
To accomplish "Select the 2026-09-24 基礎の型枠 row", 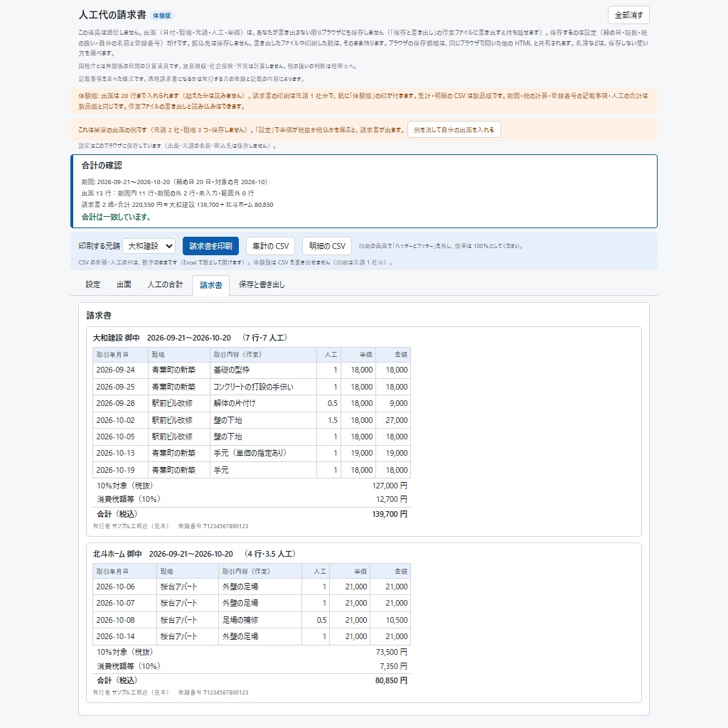I will 252,370.
